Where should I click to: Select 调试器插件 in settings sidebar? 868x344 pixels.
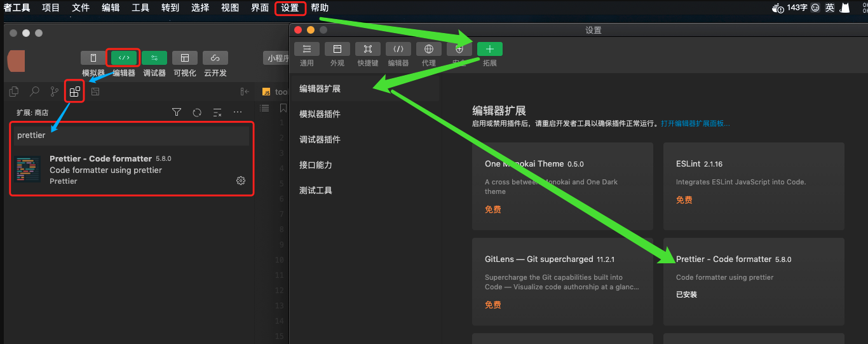364,139
